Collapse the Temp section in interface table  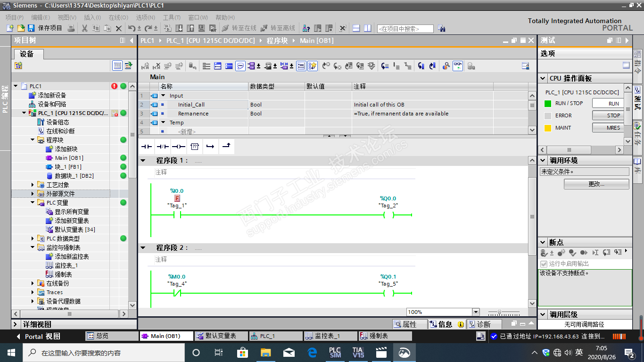pyautogui.click(x=163, y=123)
